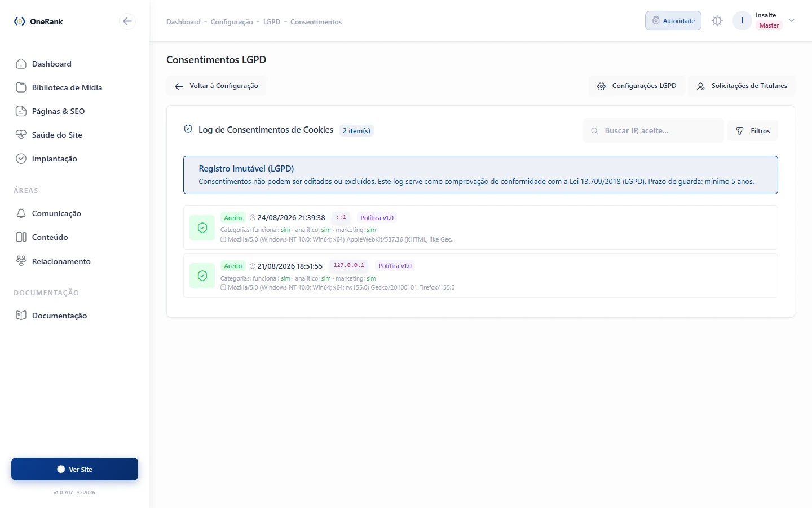Click the Registro imutável (LGPD) heading
Viewport: 812px width, 508px height.
pos(246,169)
